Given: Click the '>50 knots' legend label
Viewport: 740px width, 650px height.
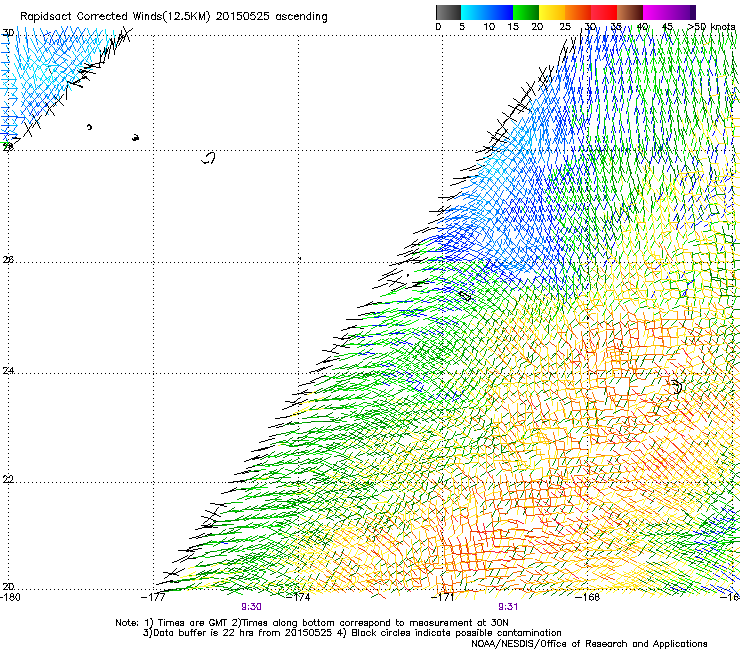Looking at the screenshot, I should [711, 26].
